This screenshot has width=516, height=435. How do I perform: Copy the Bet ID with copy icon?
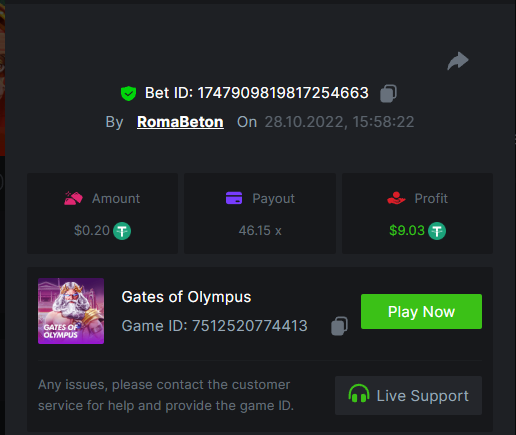point(388,93)
